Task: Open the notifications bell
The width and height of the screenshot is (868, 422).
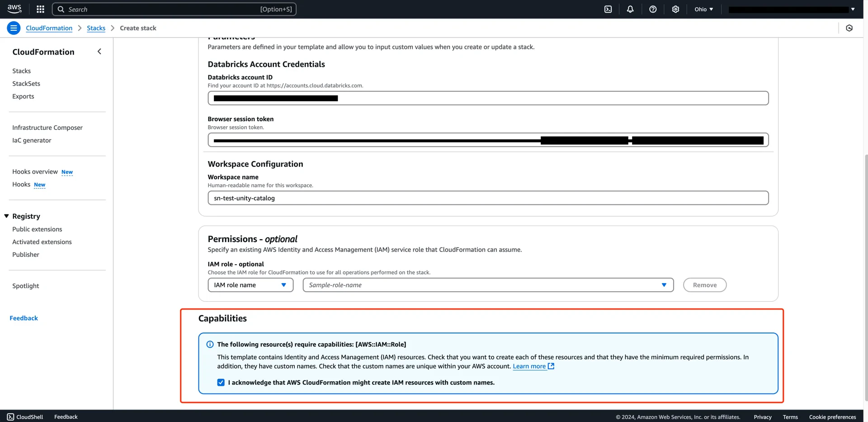Action: coord(630,9)
